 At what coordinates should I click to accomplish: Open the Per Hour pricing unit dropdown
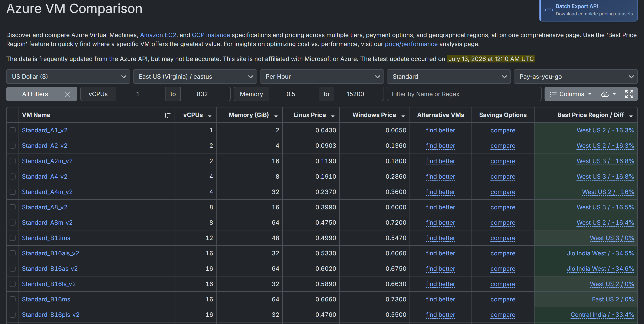click(322, 77)
